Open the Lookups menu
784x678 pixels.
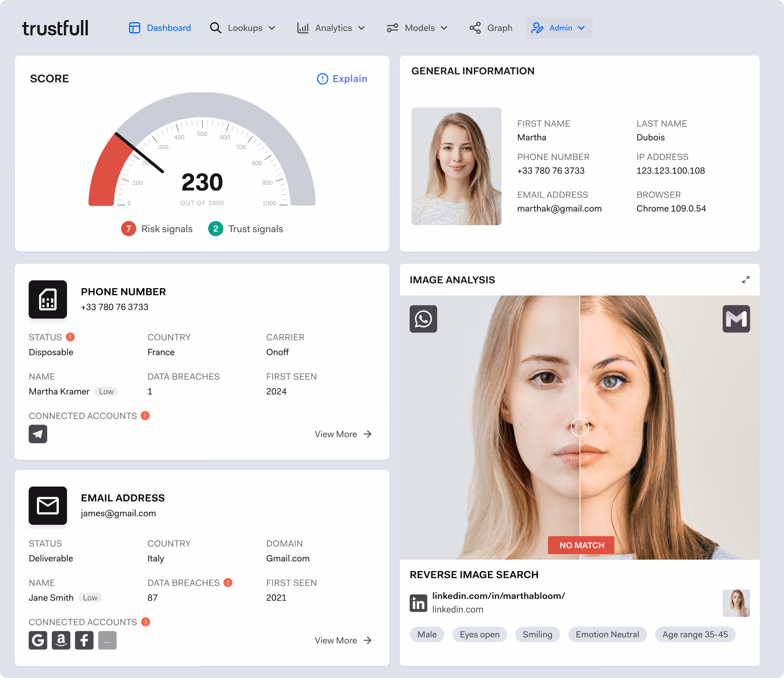(x=243, y=28)
